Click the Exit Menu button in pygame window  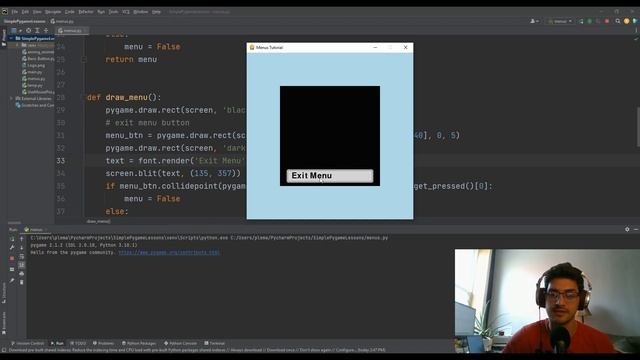pyautogui.click(x=330, y=176)
